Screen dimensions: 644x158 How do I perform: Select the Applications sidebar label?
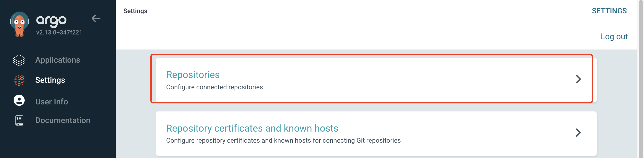pos(58,60)
